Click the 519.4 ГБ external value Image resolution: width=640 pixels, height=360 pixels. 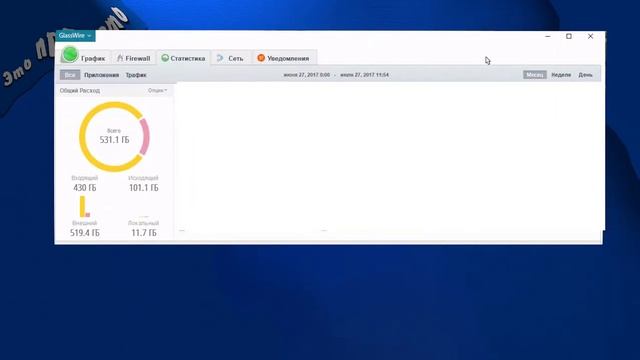tap(84, 233)
